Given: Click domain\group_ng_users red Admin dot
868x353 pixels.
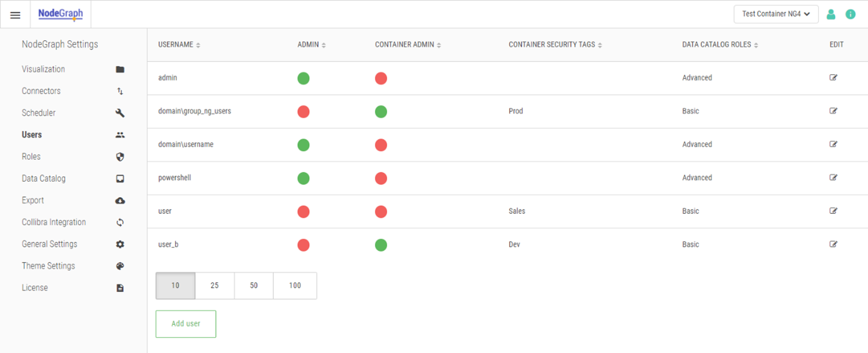Looking at the screenshot, I should 304,112.
